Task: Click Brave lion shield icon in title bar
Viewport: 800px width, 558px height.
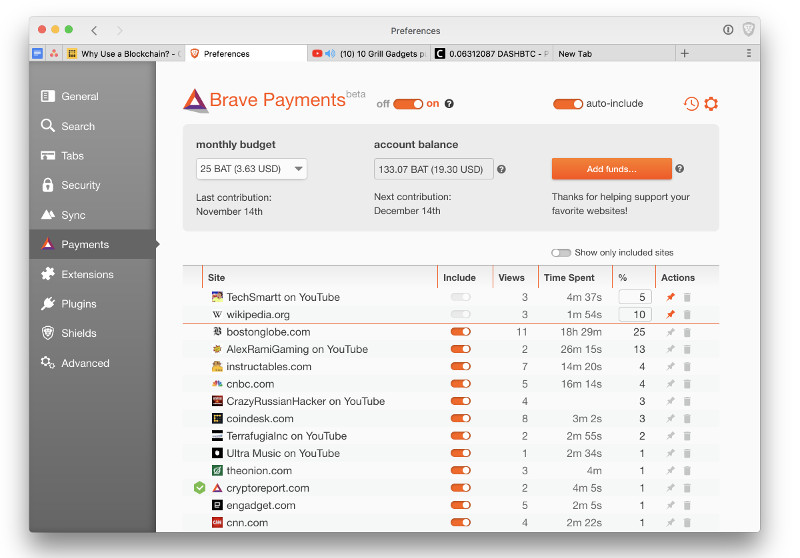Action: coord(748,30)
